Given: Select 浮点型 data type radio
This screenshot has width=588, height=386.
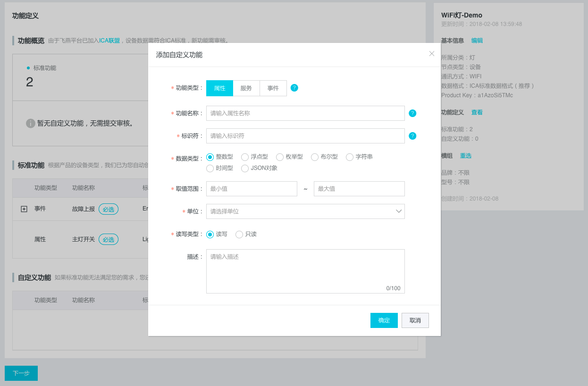Looking at the screenshot, I should (x=245, y=157).
